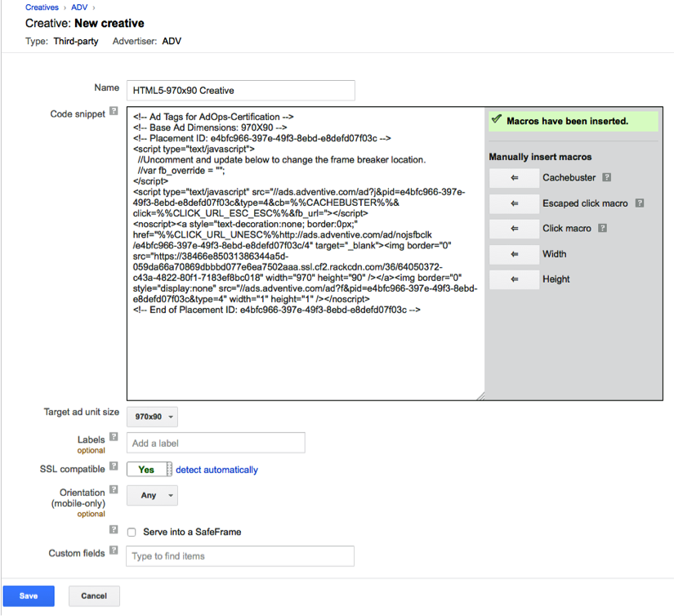674x616 pixels.
Task: Open the Target ad unit size dropdown
Action: click(x=152, y=417)
